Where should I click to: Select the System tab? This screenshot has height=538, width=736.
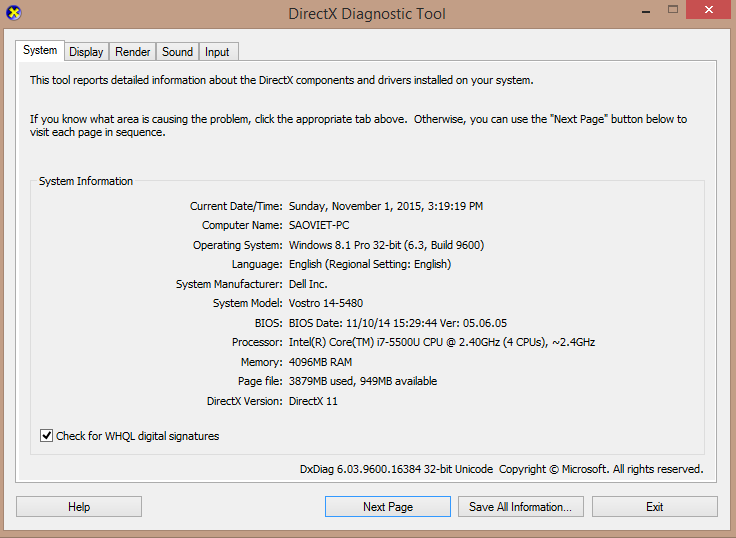pos(40,51)
